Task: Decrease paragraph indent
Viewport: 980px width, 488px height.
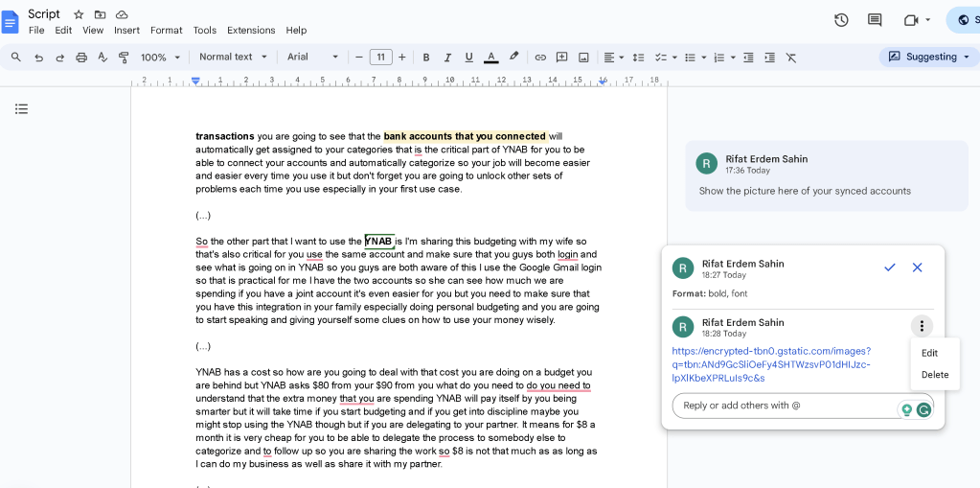Action: (748, 58)
